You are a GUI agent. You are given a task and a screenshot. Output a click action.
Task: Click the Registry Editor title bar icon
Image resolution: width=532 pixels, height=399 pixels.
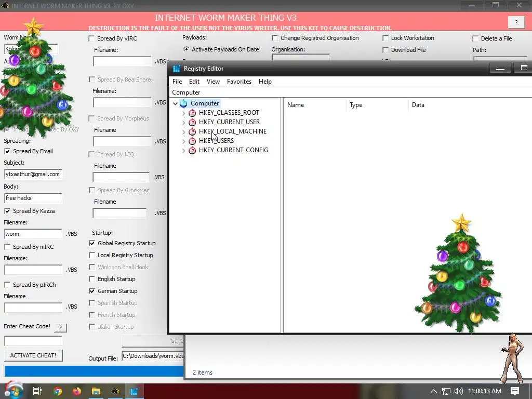tap(176, 69)
